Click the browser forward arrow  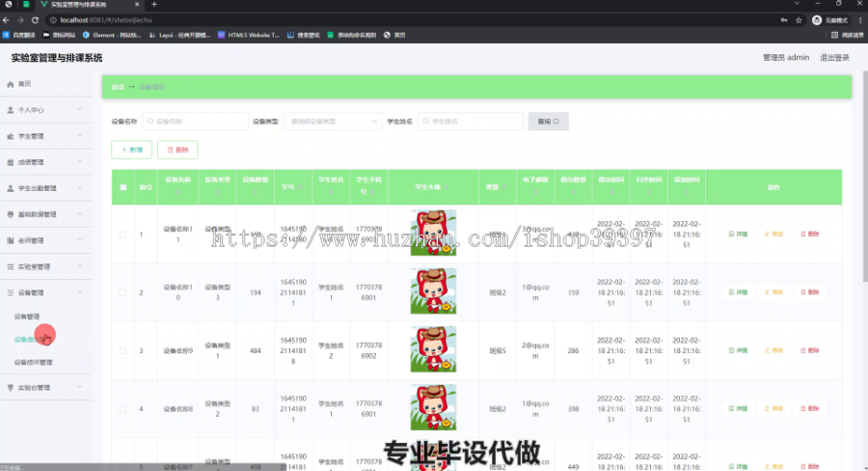click(20, 20)
